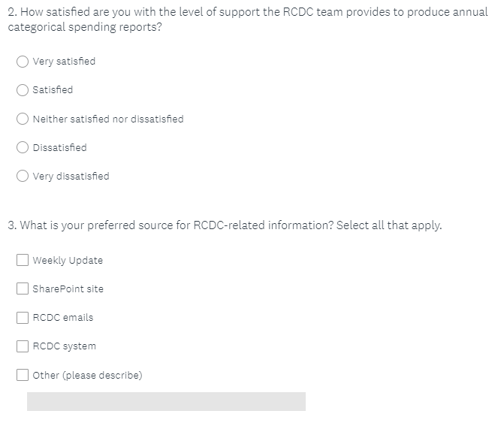Click the 'RCDC system' label text

[x=65, y=346]
